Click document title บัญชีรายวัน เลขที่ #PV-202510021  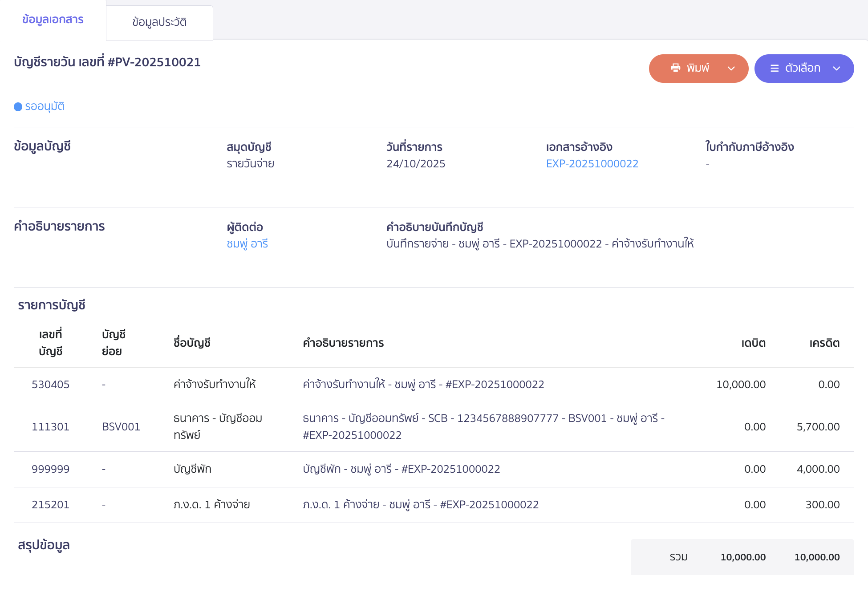click(107, 62)
